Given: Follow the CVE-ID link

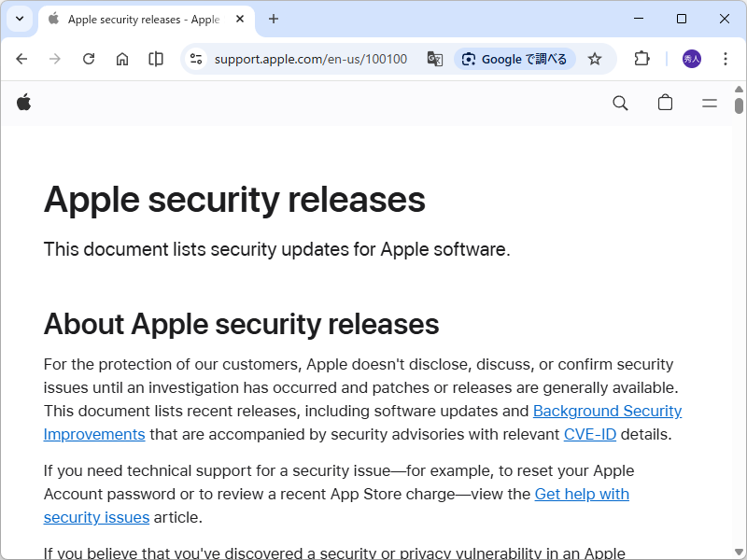Looking at the screenshot, I should (x=589, y=433).
